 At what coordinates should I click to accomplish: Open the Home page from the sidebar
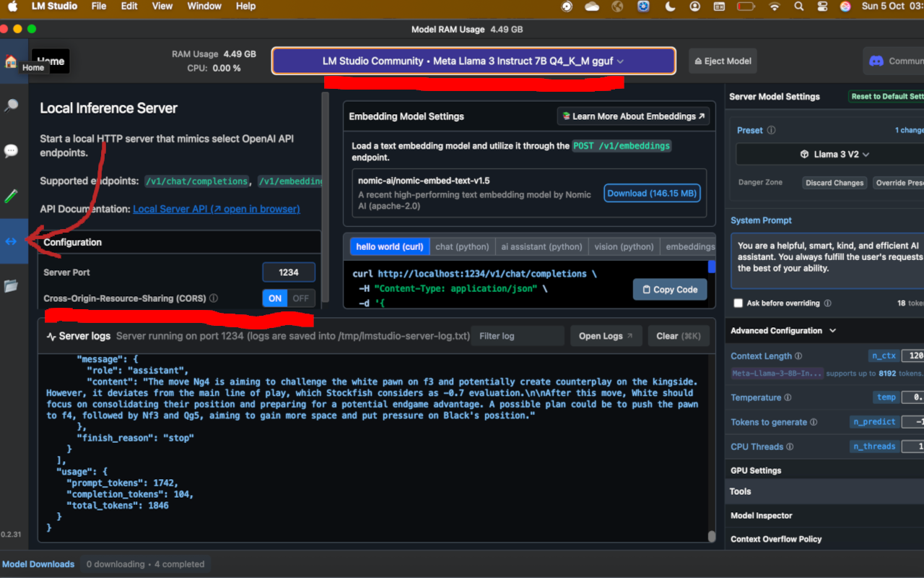(x=11, y=61)
